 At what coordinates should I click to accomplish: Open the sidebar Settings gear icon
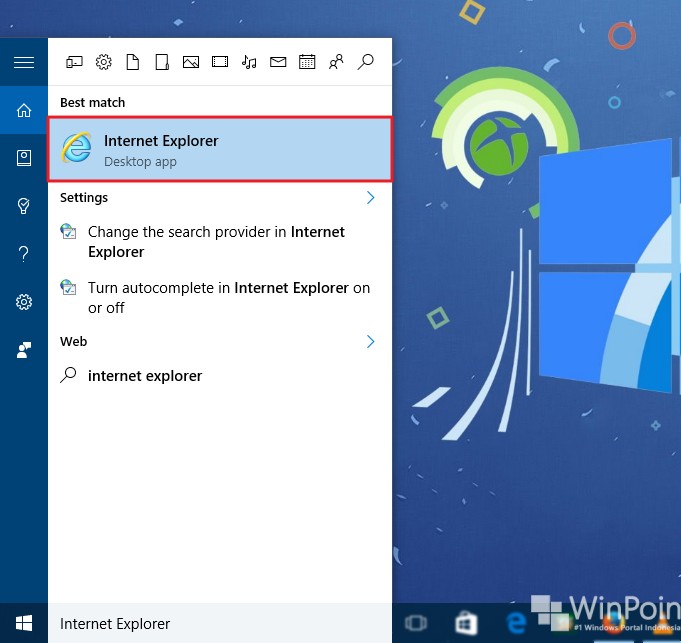tap(24, 302)
